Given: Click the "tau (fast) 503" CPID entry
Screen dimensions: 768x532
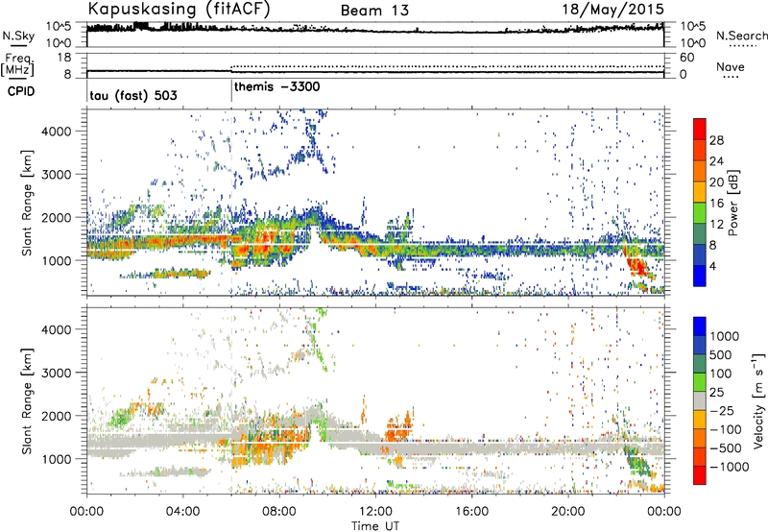Looking at the screenshot, I should [x=133, y=95].
